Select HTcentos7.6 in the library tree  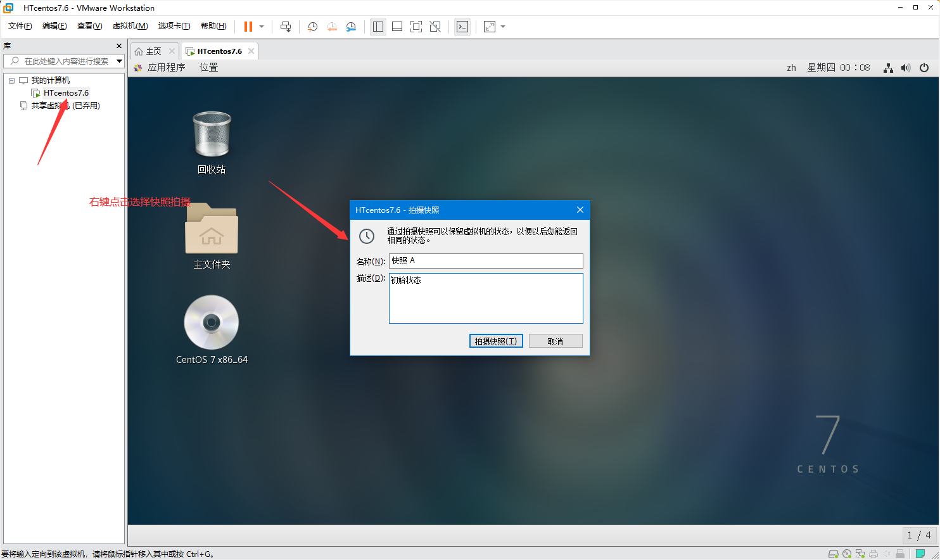point(66,93)
